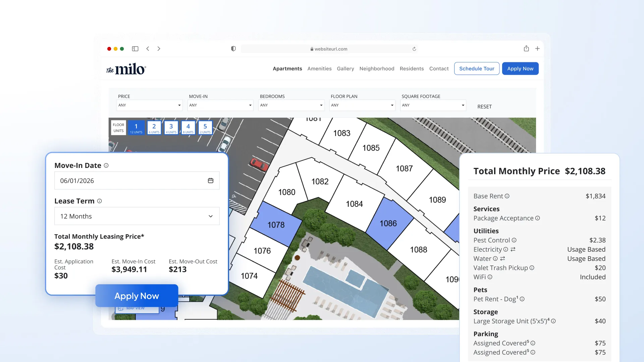Expand the PRICE filter dropdown
This screenshot has height=362, width=644.
click(x=149, y=105)
